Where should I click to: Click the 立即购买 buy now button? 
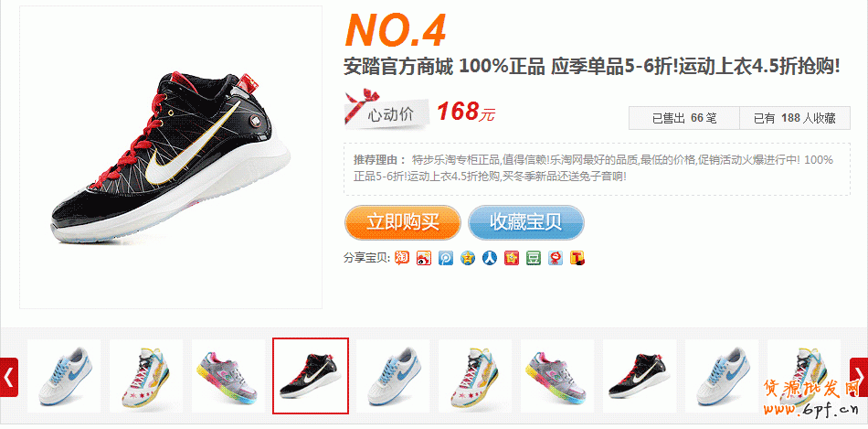tap(402, 222)
